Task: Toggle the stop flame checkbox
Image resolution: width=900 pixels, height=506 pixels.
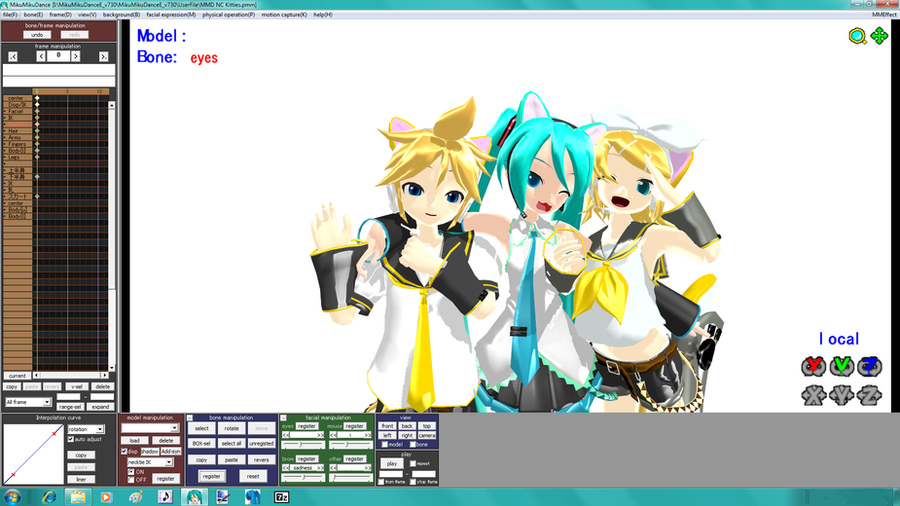Action: tap(413, 482)
